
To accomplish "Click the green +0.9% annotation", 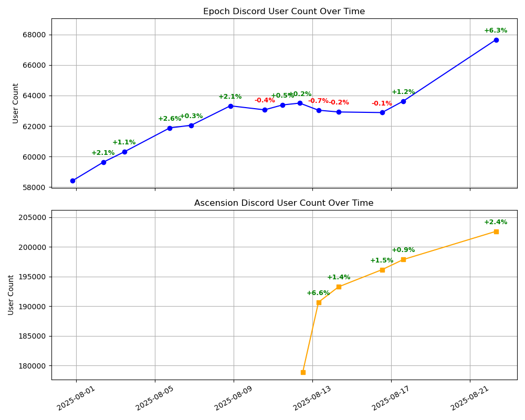I will click(403, 250).
